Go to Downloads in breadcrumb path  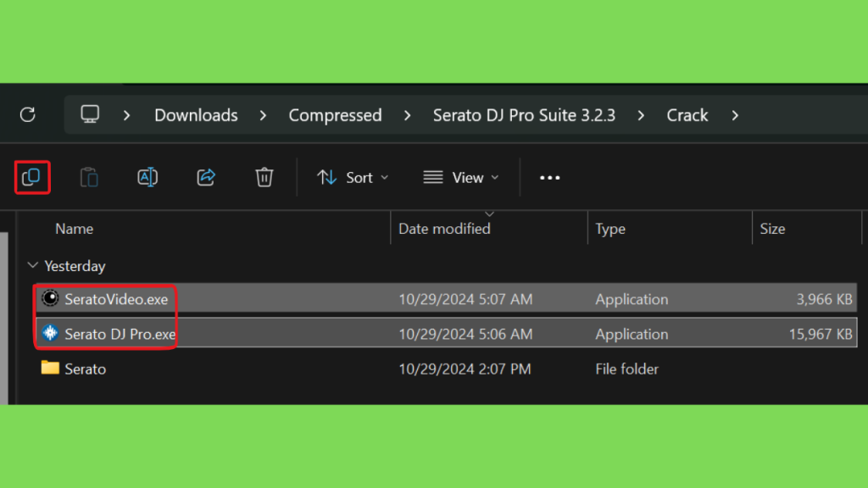click(x=196, y=115)
